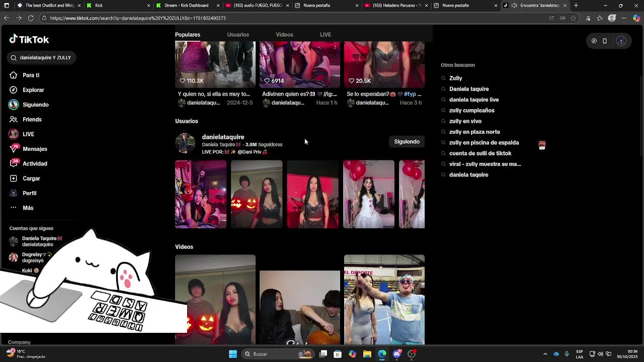
Task: Click round purple icon top right of TikTok
Action: click(x=621, y=41)
